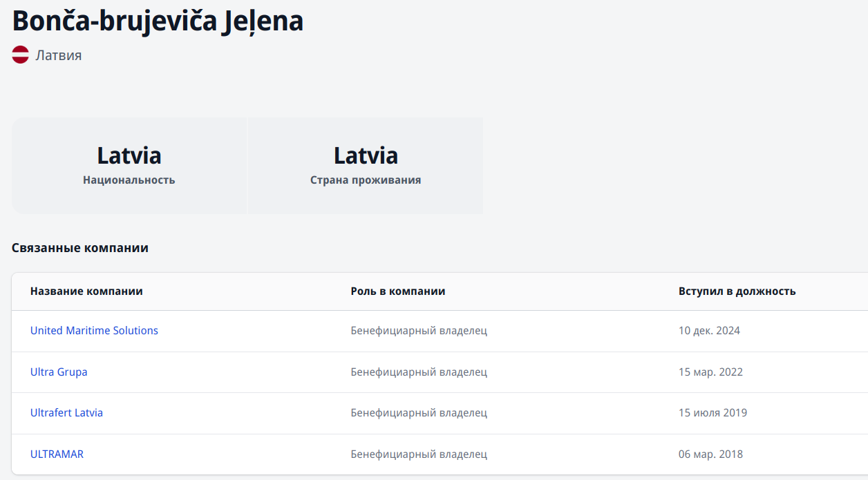868x480 pixels.
Task: Click the Latvia country of residence card
Action: coord(366,166)
